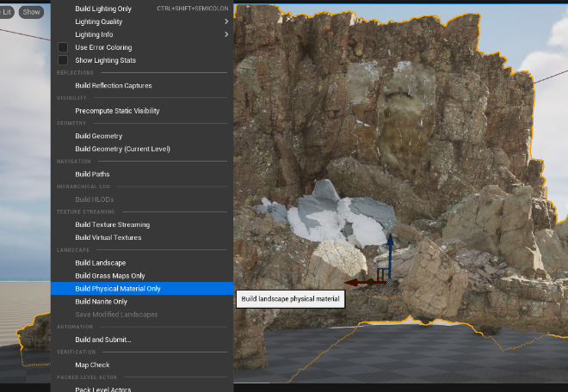This screenshot has width=568, height=392.
Task: Click the gizmo center origin handle
Action: [388, 281]
